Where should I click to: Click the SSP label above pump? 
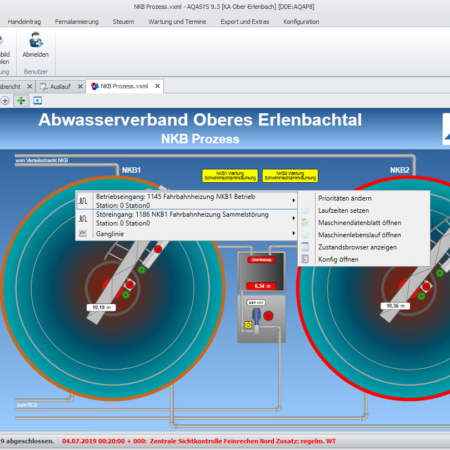pyautogui.click(x=256, y=303)
